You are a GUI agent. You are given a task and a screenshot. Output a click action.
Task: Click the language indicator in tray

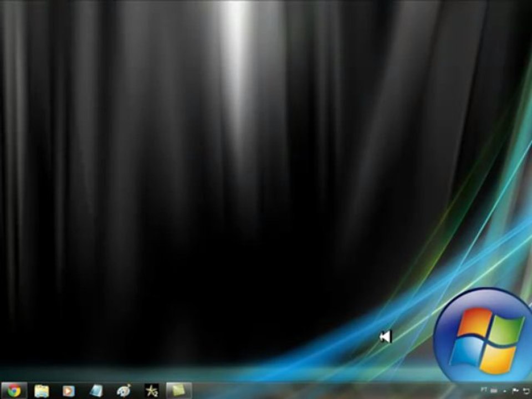(x=484, y=390)
